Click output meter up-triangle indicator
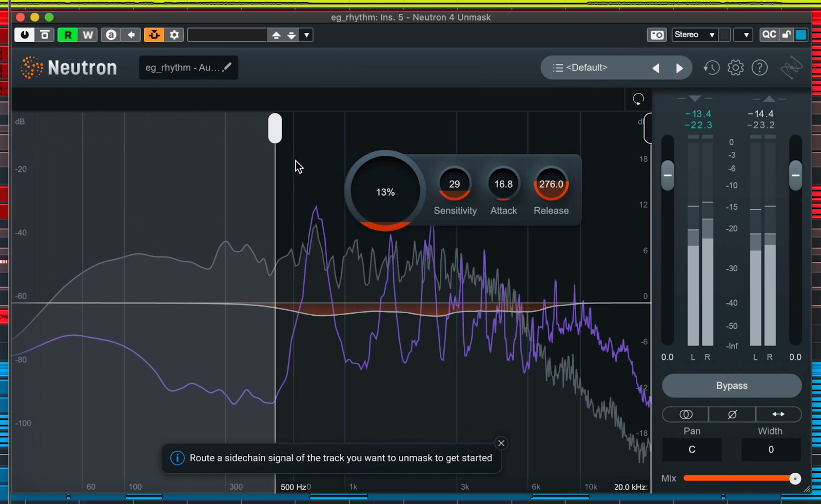 coord(769,98)
